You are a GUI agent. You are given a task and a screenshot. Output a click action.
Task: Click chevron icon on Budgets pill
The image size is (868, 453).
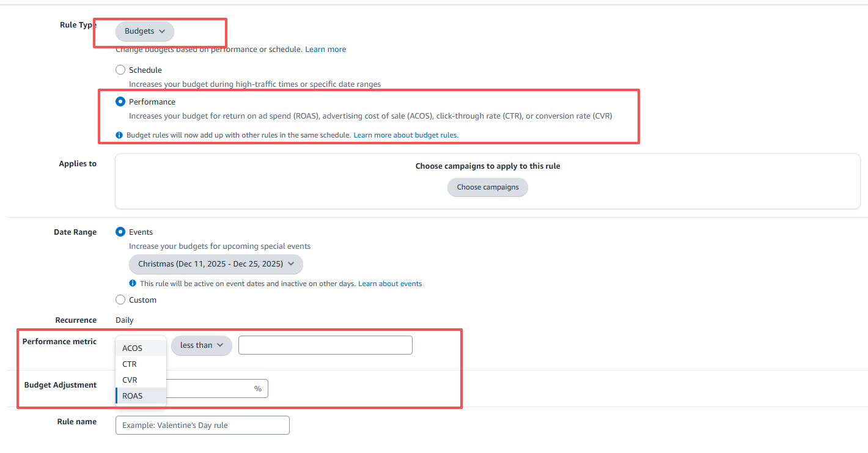pos(162,31)
